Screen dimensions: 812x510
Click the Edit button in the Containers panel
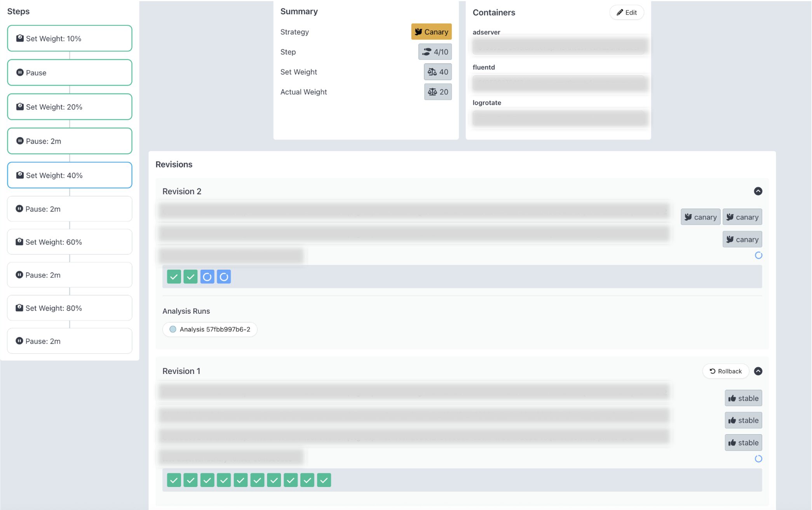627,12
